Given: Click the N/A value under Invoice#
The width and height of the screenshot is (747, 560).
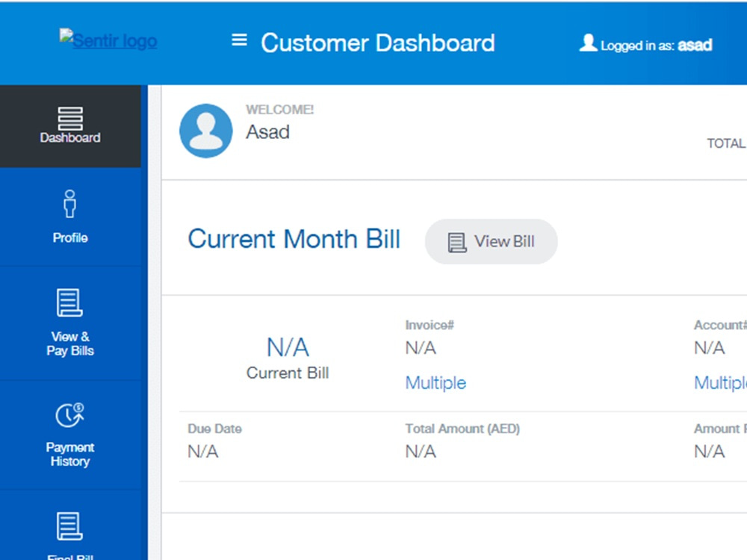Looking at the screenshot, I should 421,348.
